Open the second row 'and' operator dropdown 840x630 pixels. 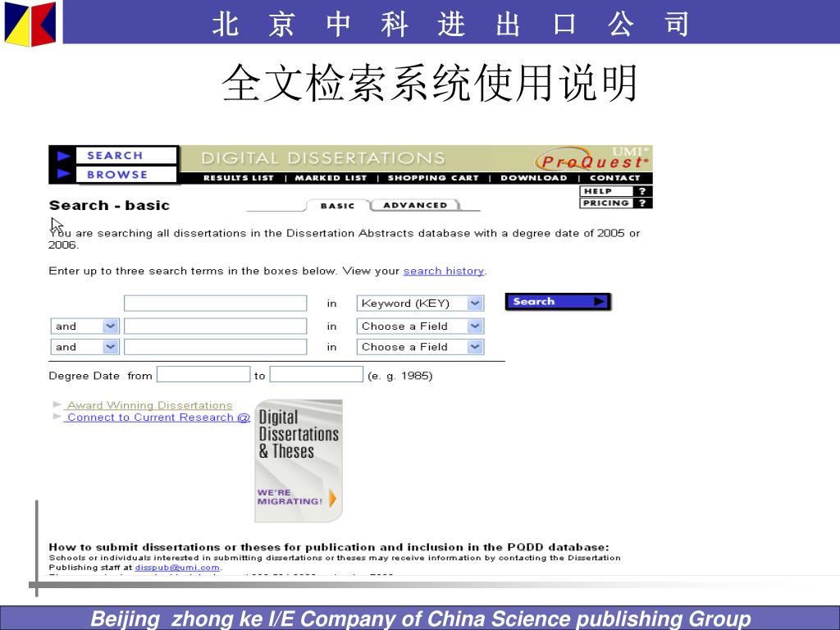84,326
